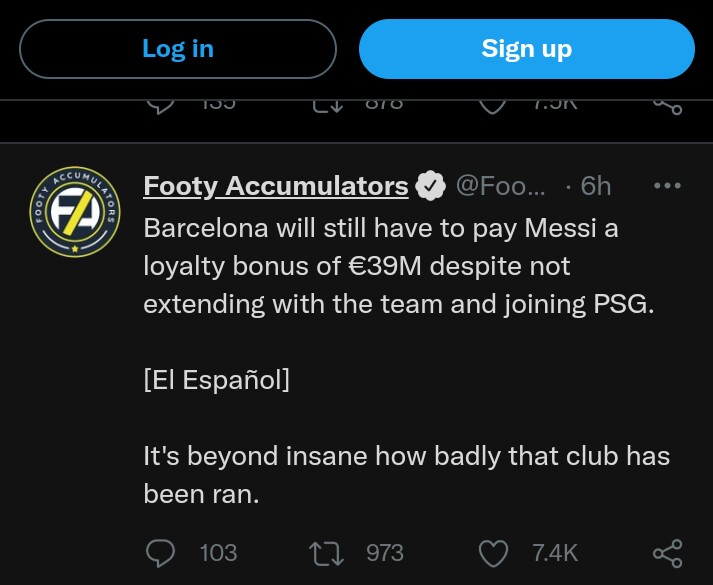The width and height of the screenshot is (713, 585).
Task: Open Footy Accumulators profile avatar
Action: [75, 212]
